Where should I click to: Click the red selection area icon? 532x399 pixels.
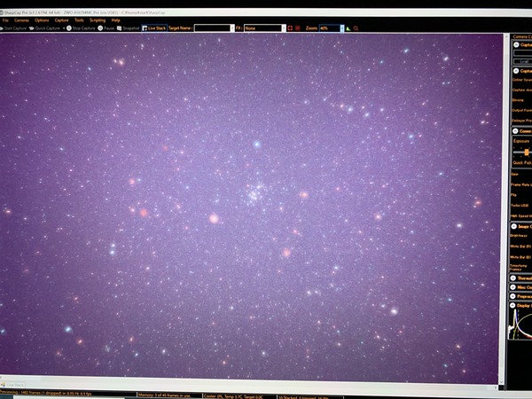pyautogui.click(x=290, y=28)
